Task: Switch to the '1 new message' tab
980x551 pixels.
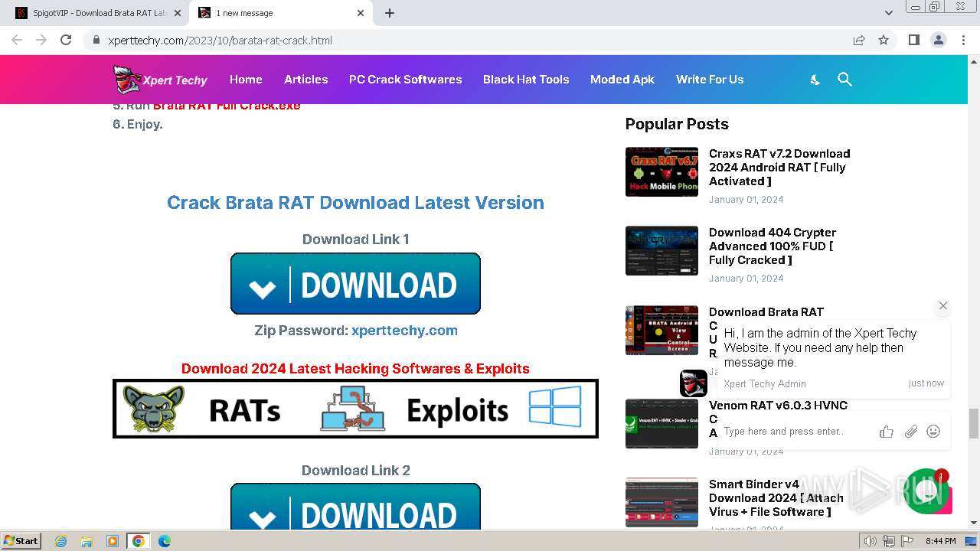Action: [x=281, y=13]
